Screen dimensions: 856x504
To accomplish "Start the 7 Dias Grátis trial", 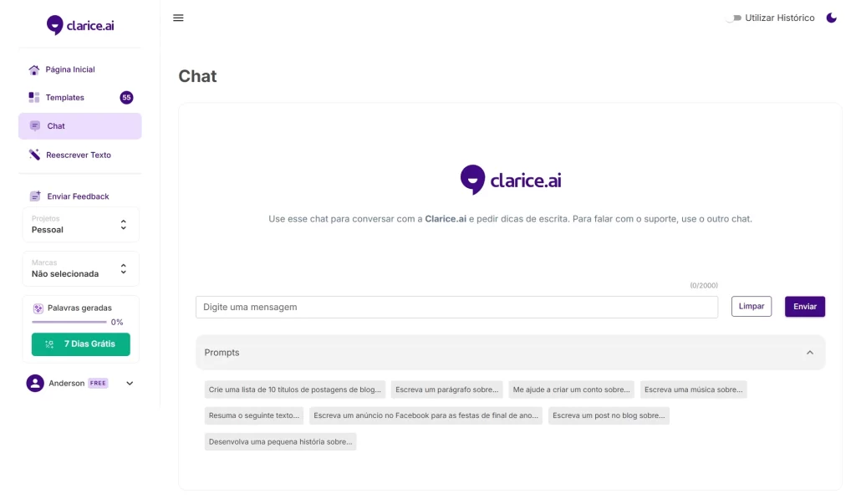I will pos(81,344).
